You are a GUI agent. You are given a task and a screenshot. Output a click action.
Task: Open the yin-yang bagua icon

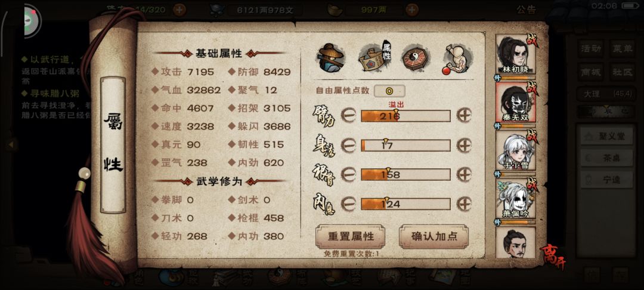pyautogui.click(x=415, y=57)
